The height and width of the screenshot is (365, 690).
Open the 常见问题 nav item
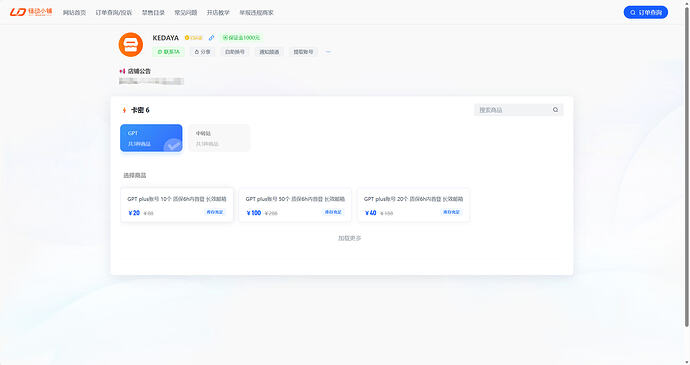pyautogui.click(x=186, y=13)
